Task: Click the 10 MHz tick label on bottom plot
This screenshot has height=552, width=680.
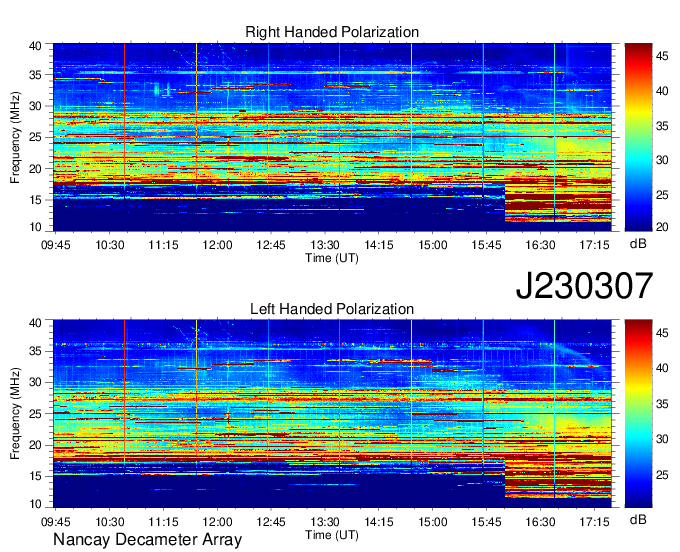Action: tap(35, 504)
